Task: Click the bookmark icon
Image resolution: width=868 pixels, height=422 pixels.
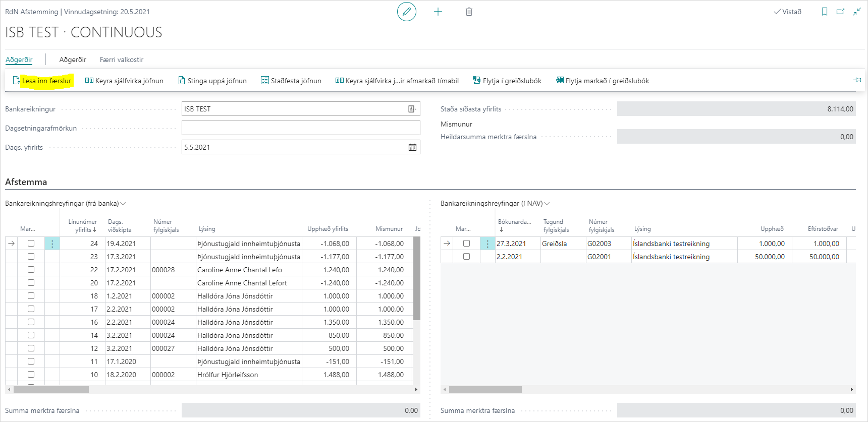Action: click(x=825, y=12)
